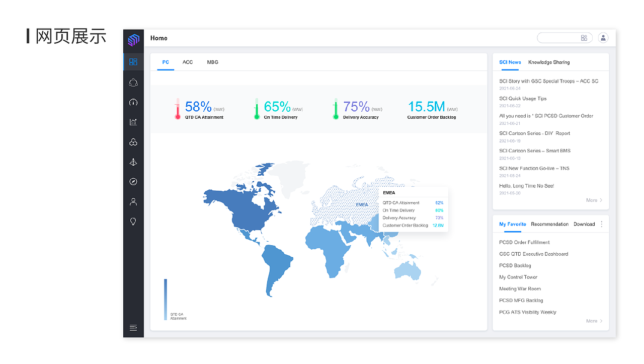The width and height of the screenshot is (644, 364).
Task: Open GSC QTD Executive Dashboard favorite
Action: [533, 254]
